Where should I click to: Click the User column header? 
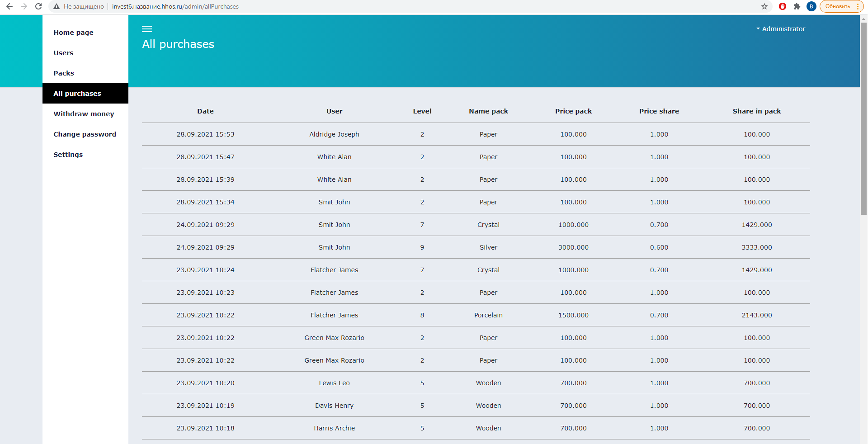pyautogui.click(x=334, y=111)
